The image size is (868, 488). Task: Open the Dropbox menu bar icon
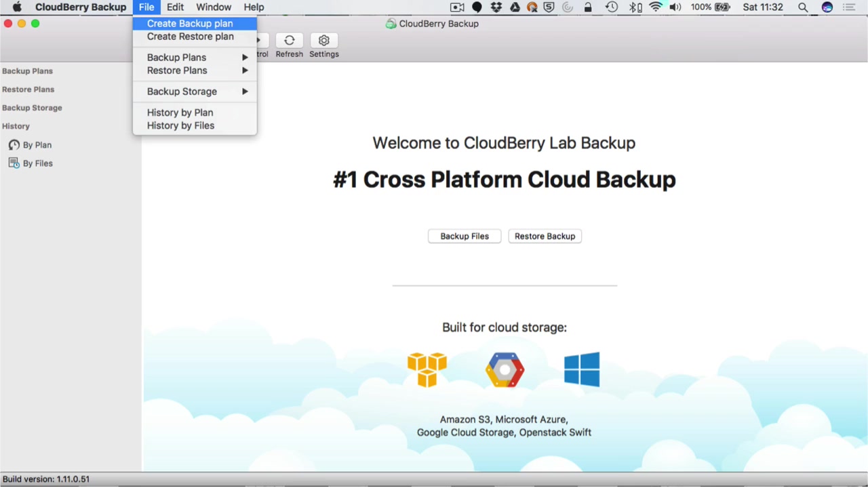(496, 7)
